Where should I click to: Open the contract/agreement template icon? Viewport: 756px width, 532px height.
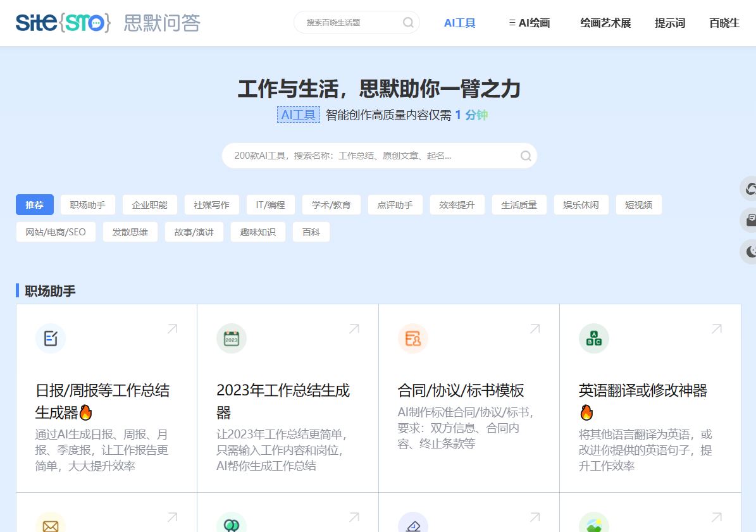point(412,338)
